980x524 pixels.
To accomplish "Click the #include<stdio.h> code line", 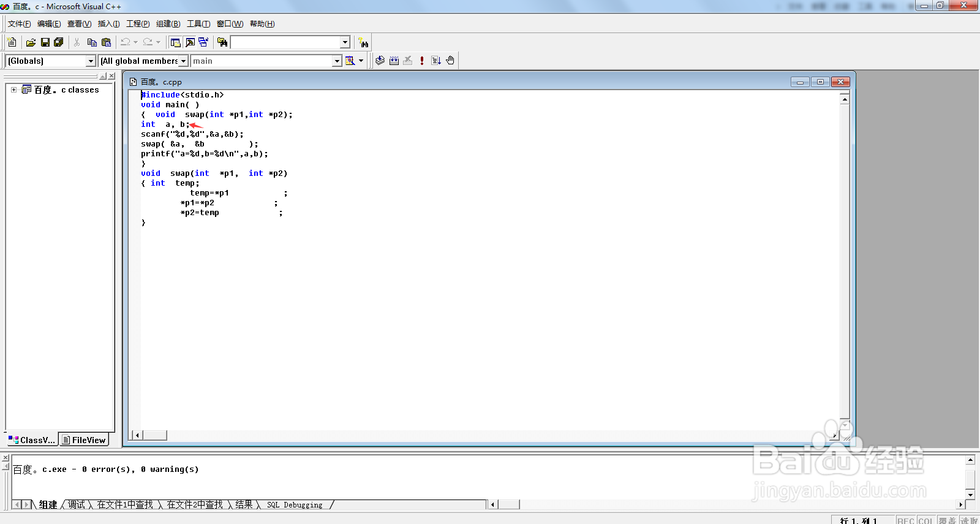I will click(x=183, y=95).
